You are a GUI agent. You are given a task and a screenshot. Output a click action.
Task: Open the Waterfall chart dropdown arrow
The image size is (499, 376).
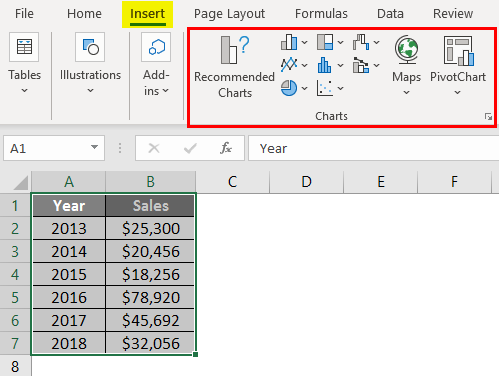(x=376, y=43)
